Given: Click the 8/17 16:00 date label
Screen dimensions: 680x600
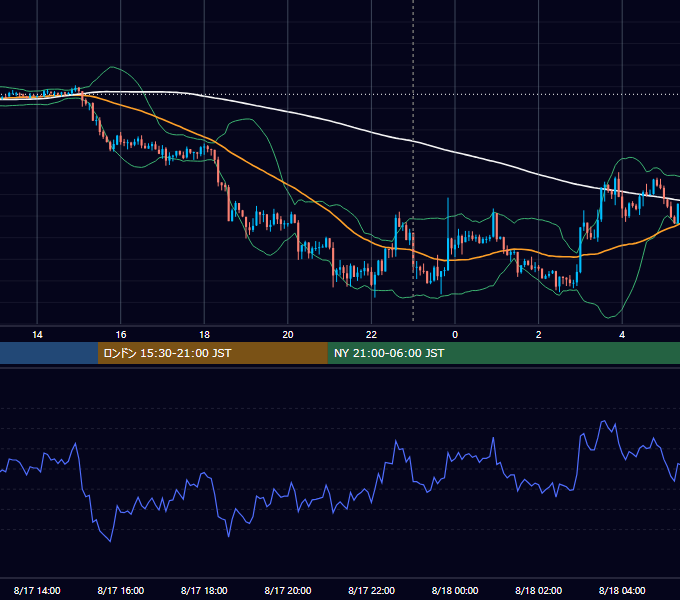Looking at the screenshot, I should (121, 590).
